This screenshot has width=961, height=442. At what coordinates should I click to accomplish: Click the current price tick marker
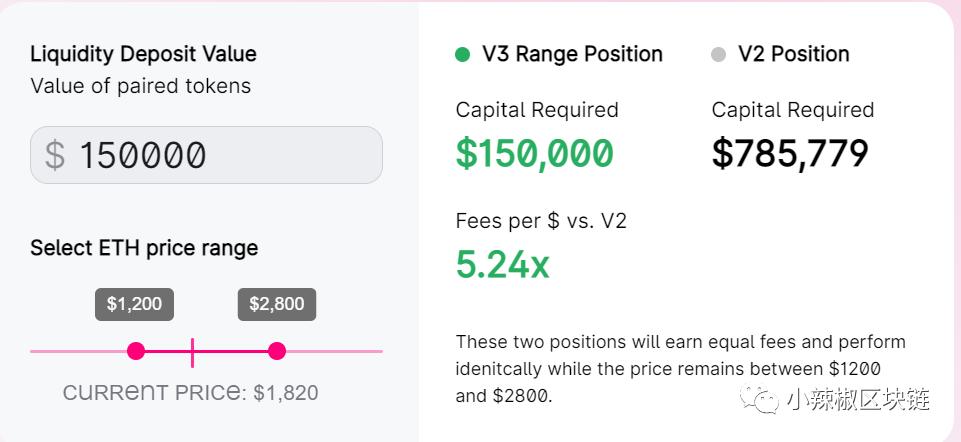pyautogui.click(x=192, y=352)
